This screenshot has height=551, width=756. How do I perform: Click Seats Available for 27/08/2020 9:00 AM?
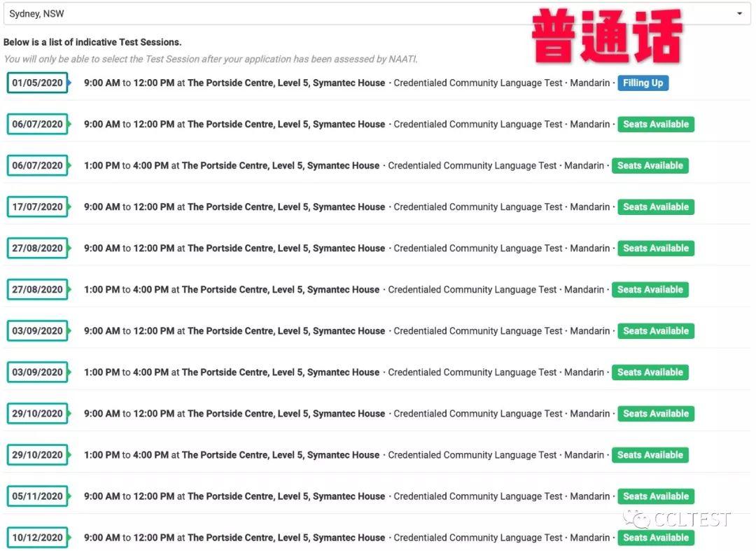656,249
